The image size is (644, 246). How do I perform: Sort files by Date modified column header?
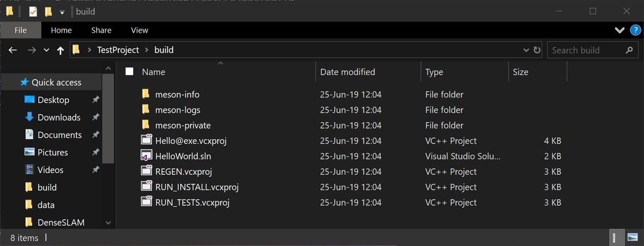(x=348, y=72)
